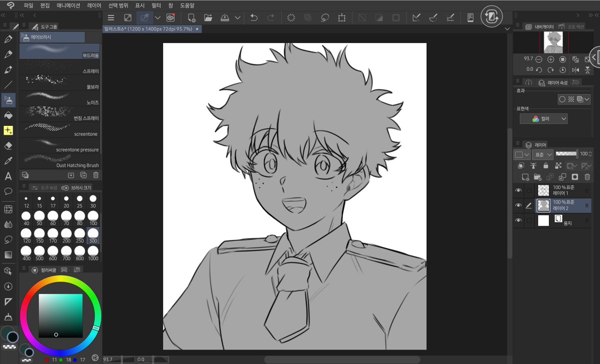Click the Clear (dotted circle) icon in command bar
Viewport: 600px width, 364px height.
[291, 17]
